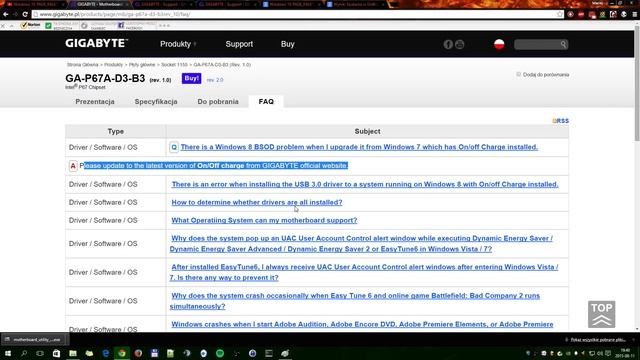Switch to Chrome on the taskbar

click(122, 353)
